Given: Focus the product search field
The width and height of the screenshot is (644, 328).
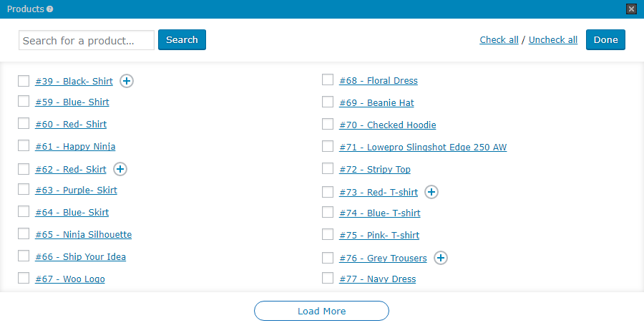Looking at the screenshot, I should pos(87,40).
